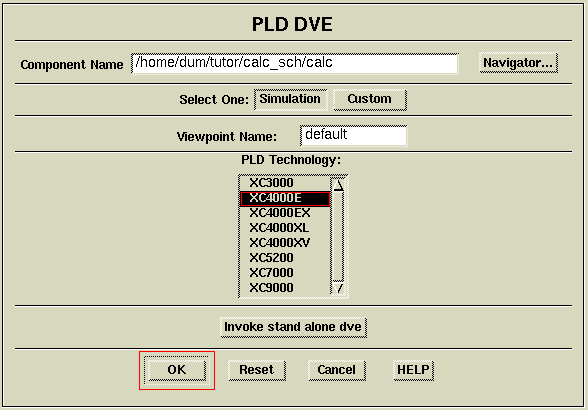Click the Reset button

[x=257, y=370]
